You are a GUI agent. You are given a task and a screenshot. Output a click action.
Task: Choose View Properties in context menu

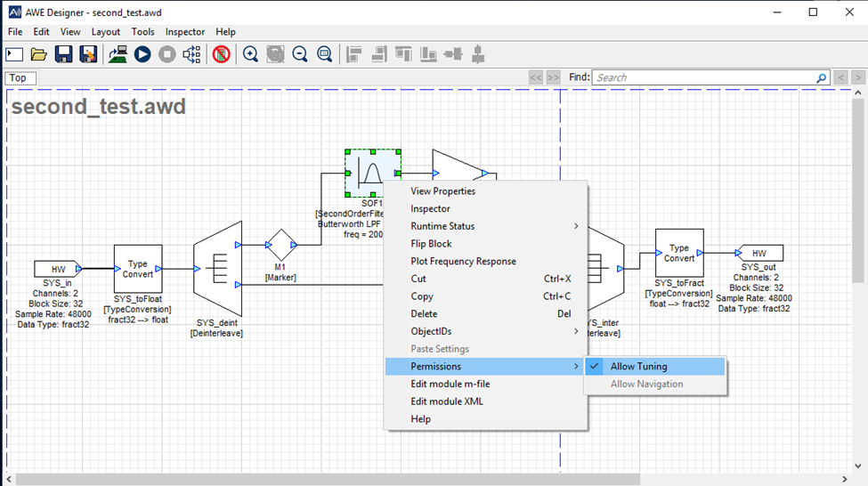point(442,191)
